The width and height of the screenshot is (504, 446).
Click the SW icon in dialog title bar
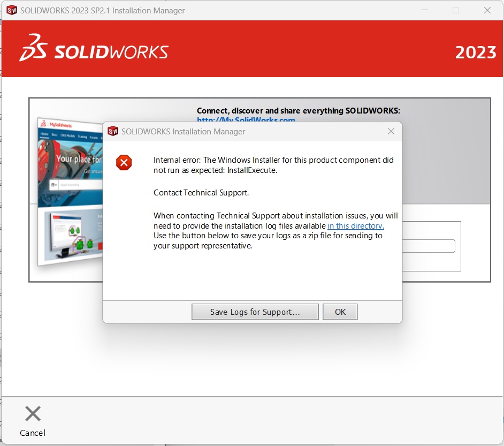click(113, 131)
